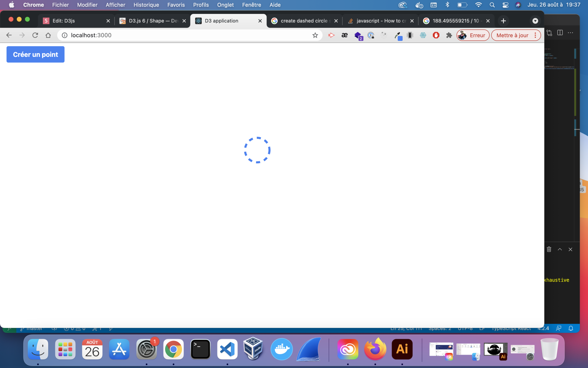Open the Historique menu
The width and height of the screenshot is (588, 368).
146,5
